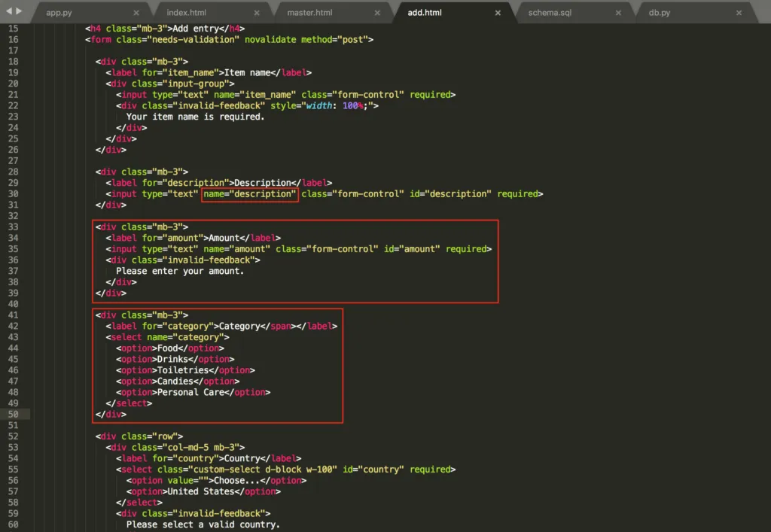Click 'Please enter your amount.' text
771x532 pixels.
180,271
